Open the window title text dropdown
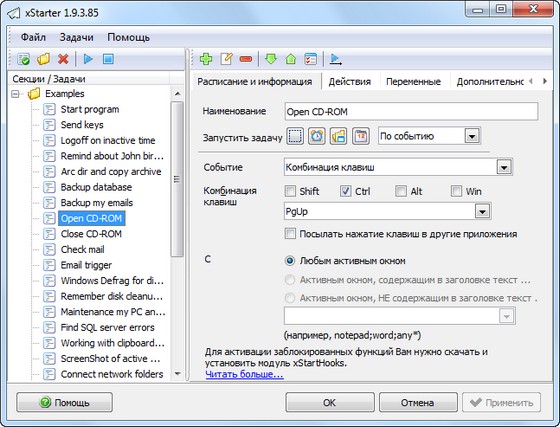Viewport: 560px width, 427px height. (506, 316)
